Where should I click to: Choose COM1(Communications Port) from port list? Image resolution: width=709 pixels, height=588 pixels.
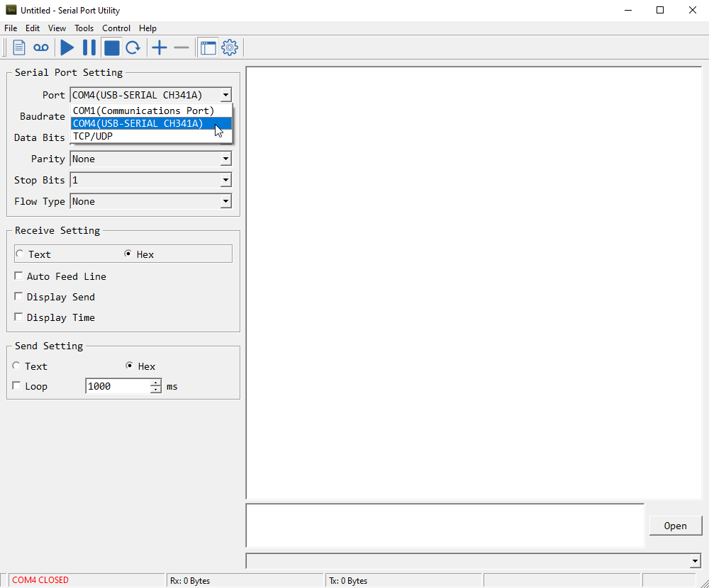[144, 111]
